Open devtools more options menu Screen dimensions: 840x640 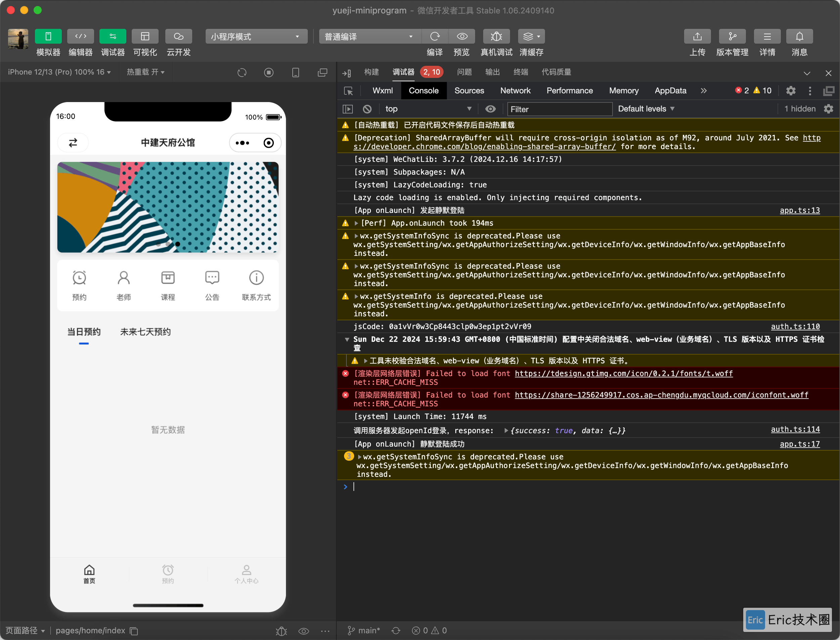click(x=810, y=91)
